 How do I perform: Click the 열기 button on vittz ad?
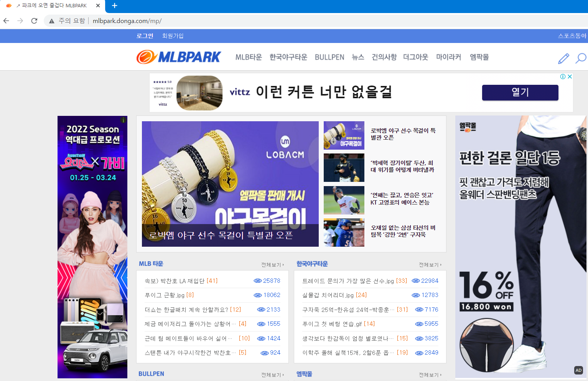pyautogui.click(x=520, y=92)
